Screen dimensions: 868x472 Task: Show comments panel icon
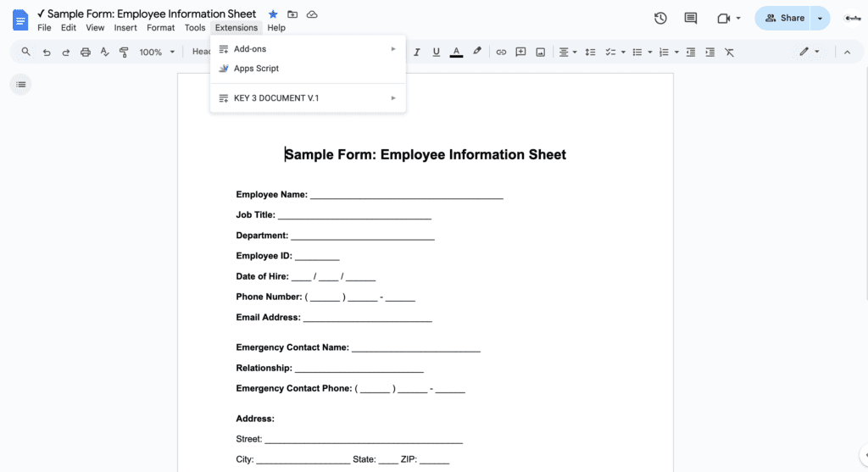[x=690, y=19]
